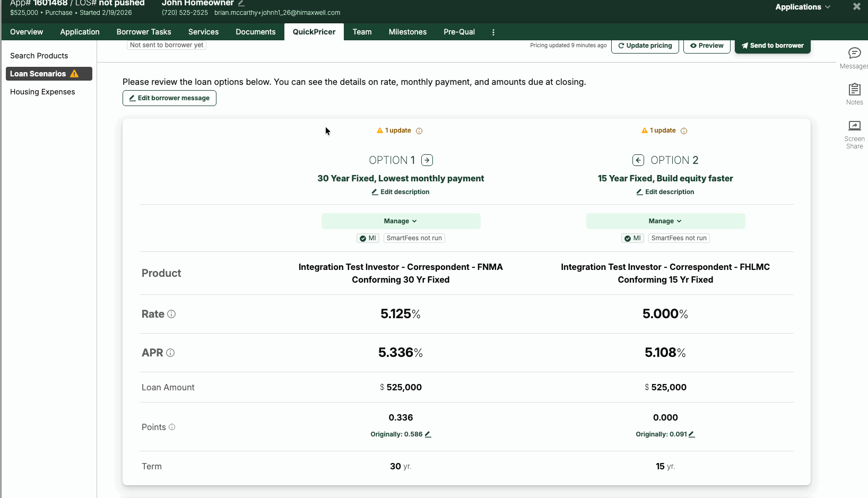The width and height of the screenshot is (868, 498).
Task: Open the Messages panel icon
Action: pos(854,53)
